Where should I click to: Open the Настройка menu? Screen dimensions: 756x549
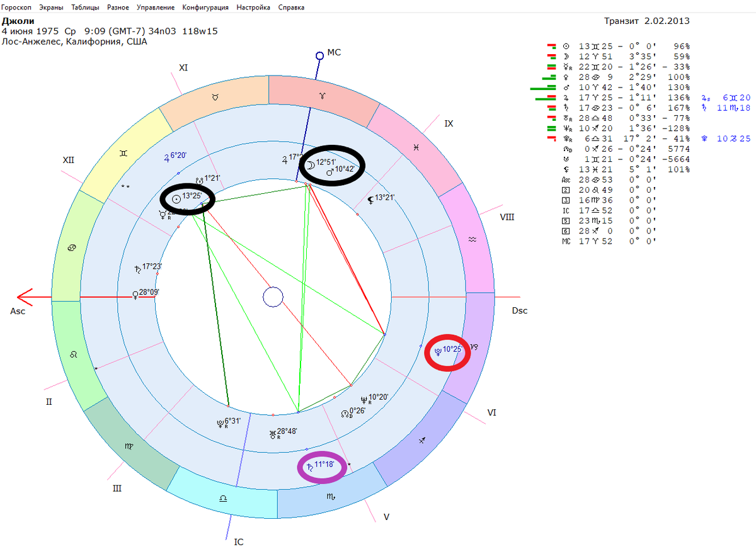(253, 8)
